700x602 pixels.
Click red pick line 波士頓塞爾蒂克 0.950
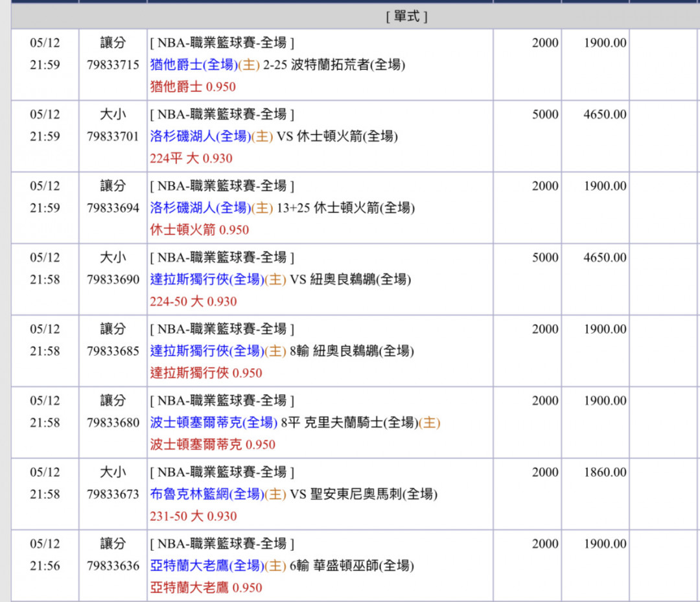pyautogui.click(x=213, y=445)
